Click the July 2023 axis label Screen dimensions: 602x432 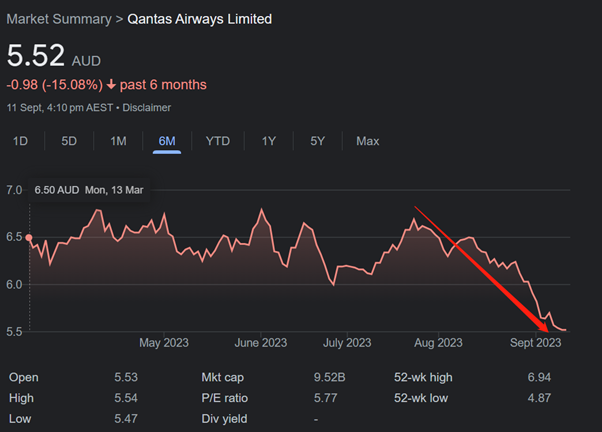[347, 343]
